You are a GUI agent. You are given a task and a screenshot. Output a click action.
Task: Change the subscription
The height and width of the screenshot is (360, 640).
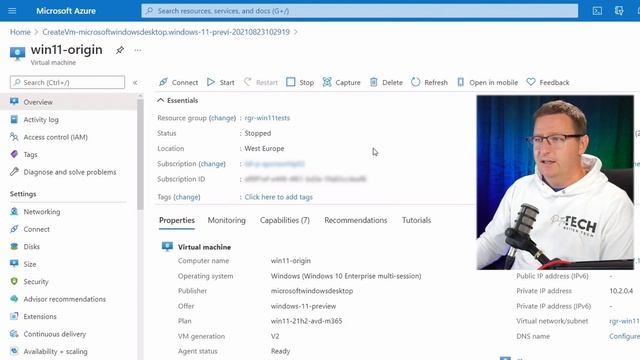tap(212, 164)
